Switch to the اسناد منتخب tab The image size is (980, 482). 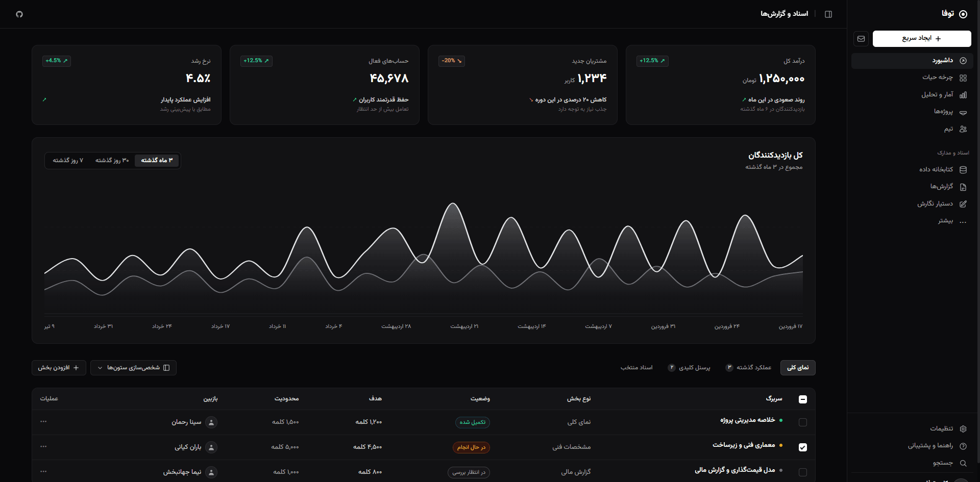point(636,368)
